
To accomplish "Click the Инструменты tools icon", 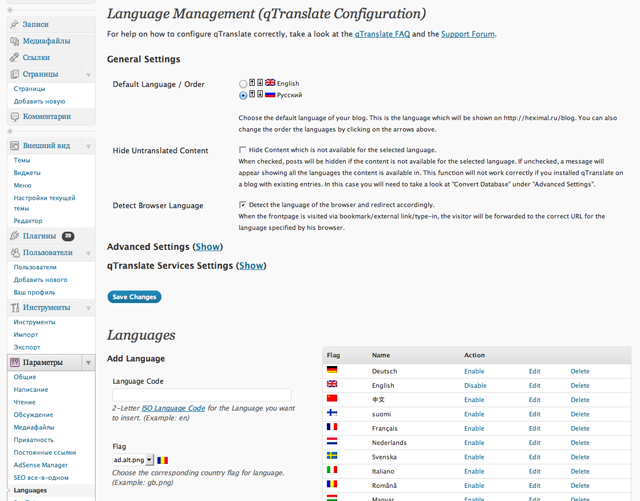I will (15, 307).
